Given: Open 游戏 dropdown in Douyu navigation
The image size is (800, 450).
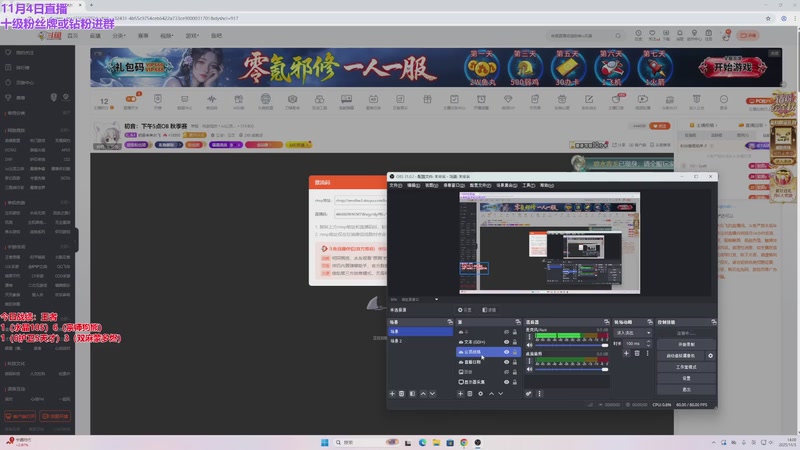Looking at the screenshot, I should tap(192, 36).
